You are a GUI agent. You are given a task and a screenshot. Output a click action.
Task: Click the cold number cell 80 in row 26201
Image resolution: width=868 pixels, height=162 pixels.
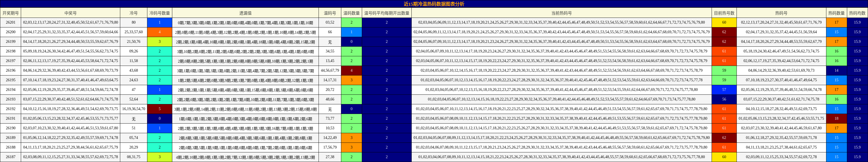[x=133, y=23]
